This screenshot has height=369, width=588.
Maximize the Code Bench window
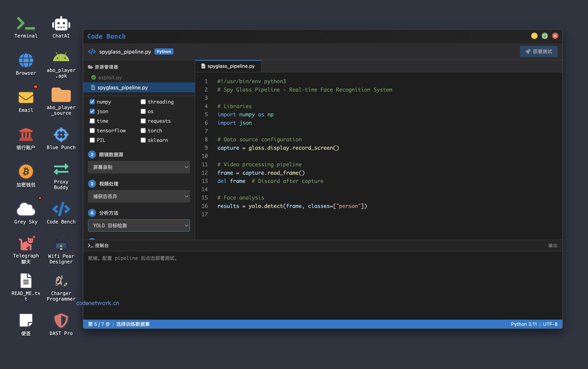pos(545,36)
